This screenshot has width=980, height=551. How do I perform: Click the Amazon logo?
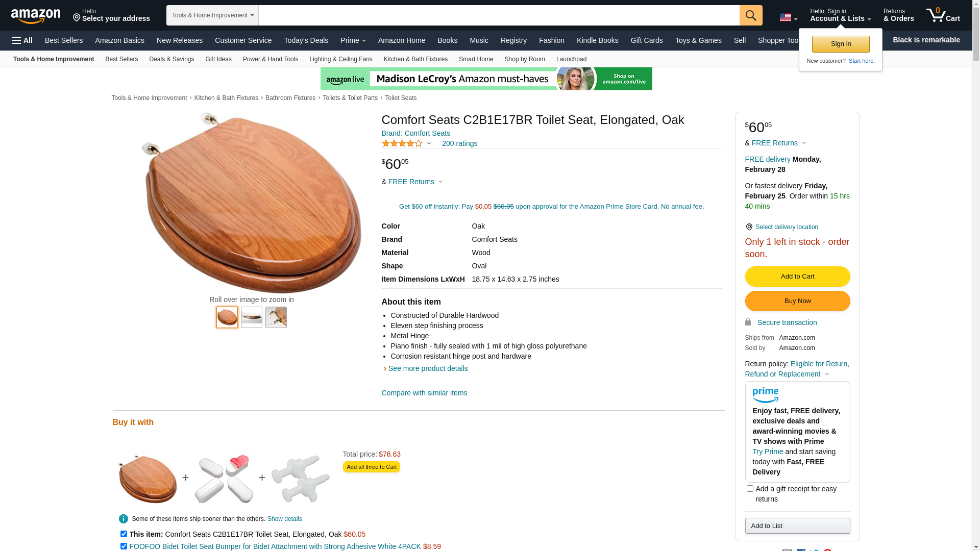pos(36,16)
